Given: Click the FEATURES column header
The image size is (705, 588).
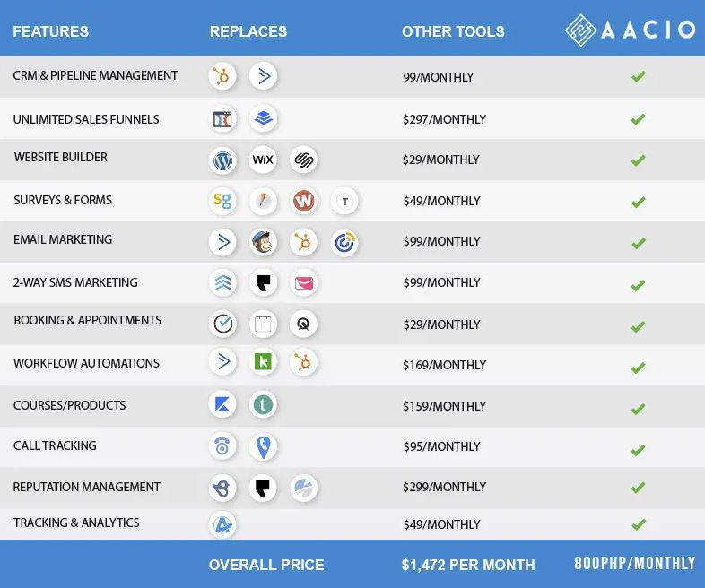Looking at the screenshot, I should click(x=51, y=31).
